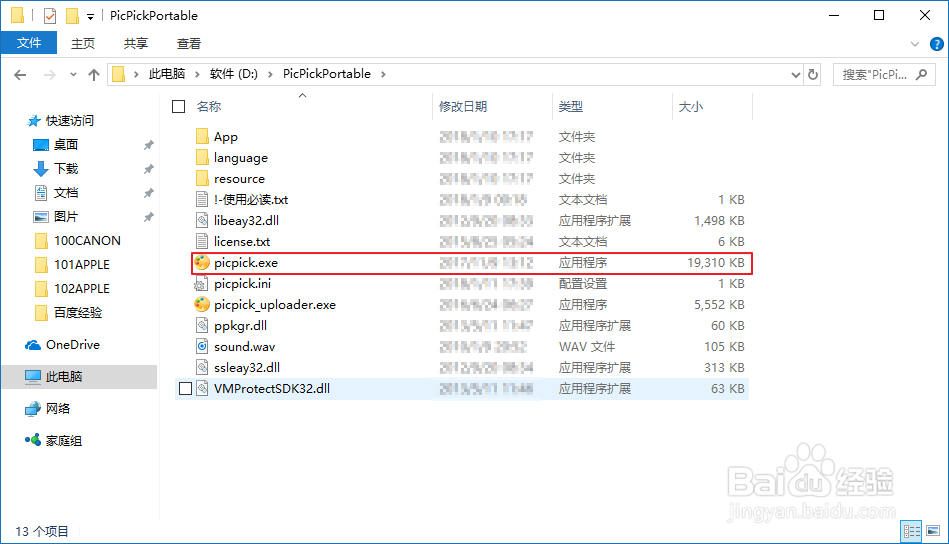The width and height of the screenshot is (949, 544).
Task: Open 桌面 in quick access
Action: point(55,145)
